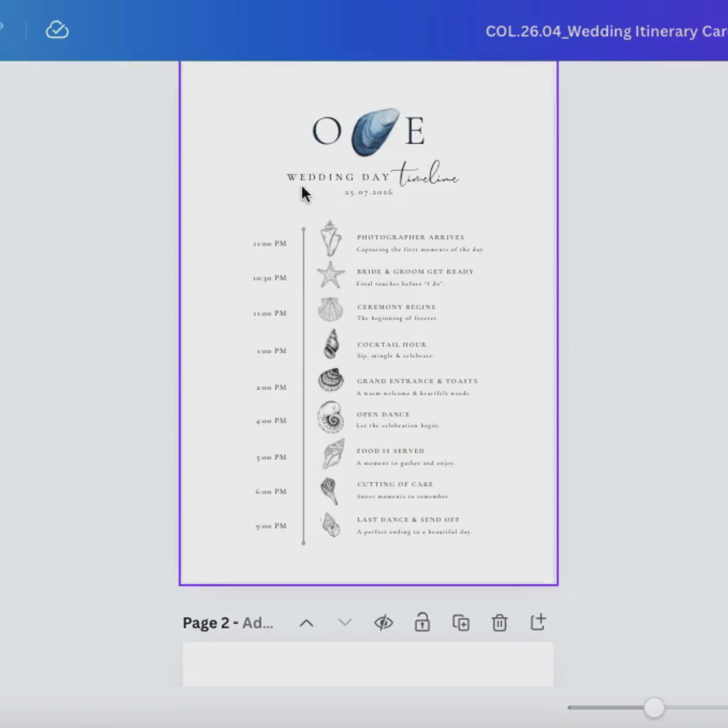This screenshot has width=728, height=728.
Task: Select the date 25.07.2026 text
Action: click(368, 192)
